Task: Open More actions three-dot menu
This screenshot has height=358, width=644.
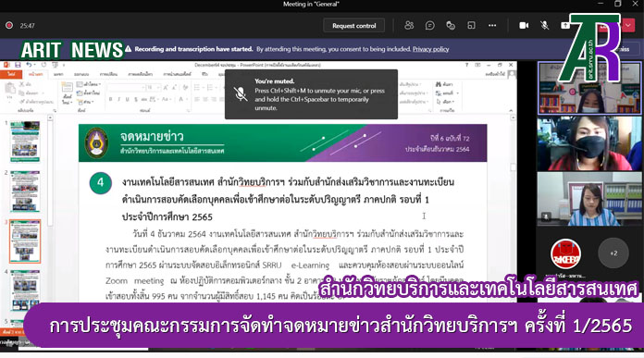Action: tap(492, 26)
